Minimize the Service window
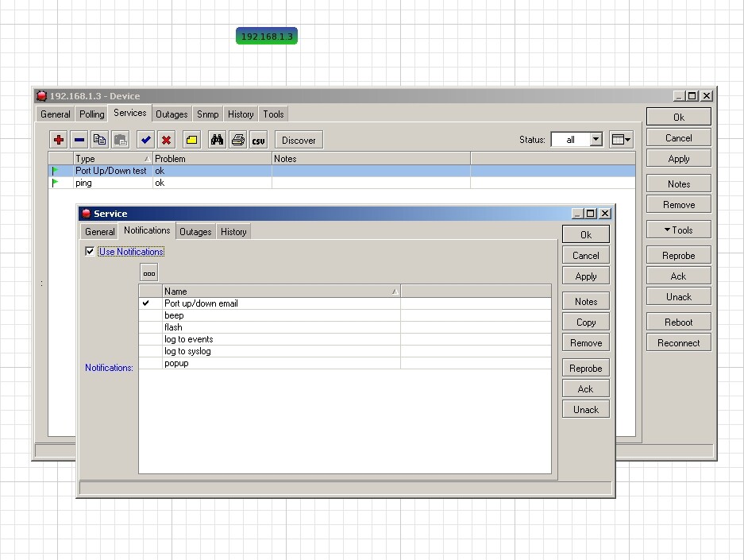This screenshot has width=744, height=560. (x=577, y=214)
